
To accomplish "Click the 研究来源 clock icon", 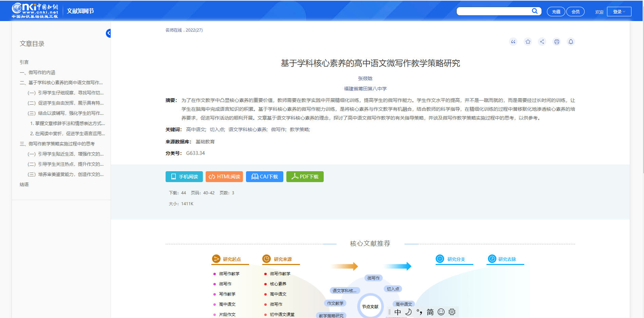I will tap(267, 259).
